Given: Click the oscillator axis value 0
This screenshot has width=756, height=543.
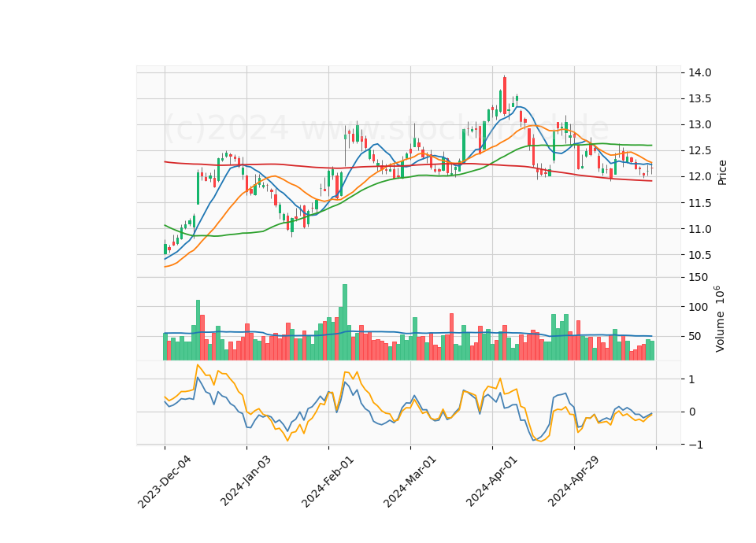Looking at the screenshot, I should (692, 412).
